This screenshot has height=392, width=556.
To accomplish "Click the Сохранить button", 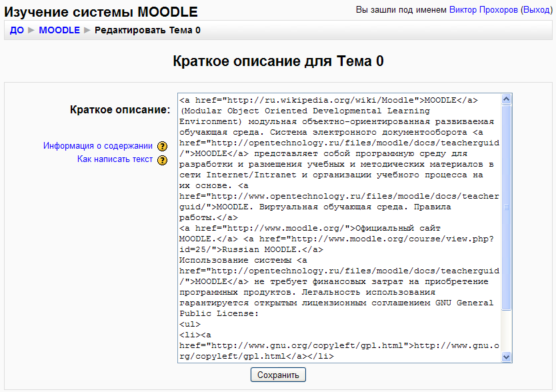I will (x=278, y=375).
